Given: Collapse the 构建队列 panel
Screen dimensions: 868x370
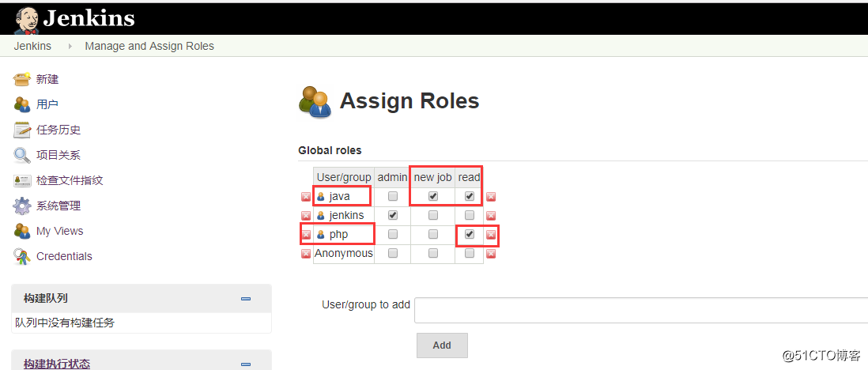Looking at the screenshot, I should click(246, 299).
